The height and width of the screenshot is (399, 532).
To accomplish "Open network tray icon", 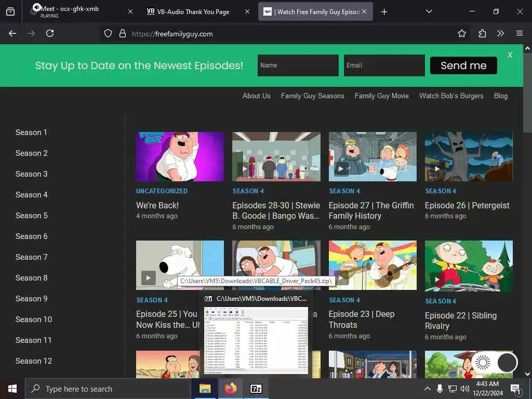I will coord(453,389).
